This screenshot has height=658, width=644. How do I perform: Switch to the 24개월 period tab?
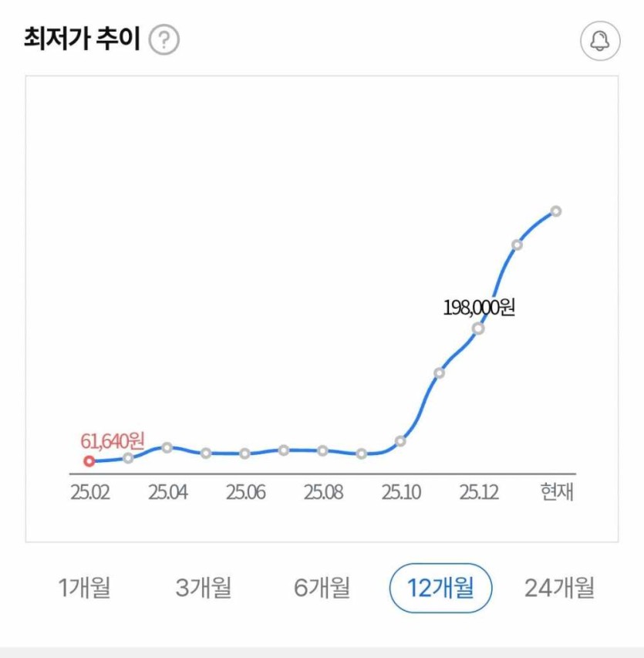[560, 588]
